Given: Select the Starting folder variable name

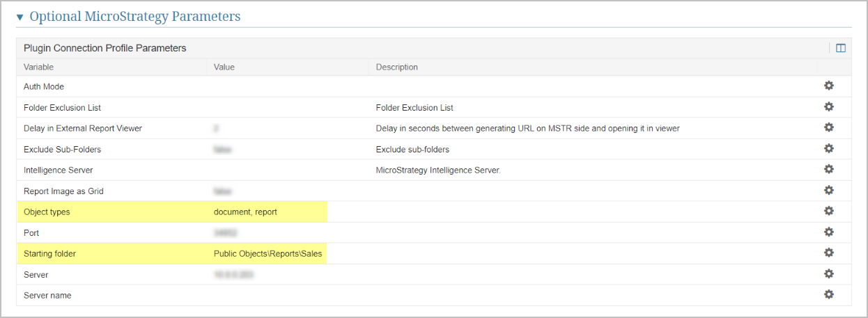Looking at the screenshot, I should click(x=49, y=254).
